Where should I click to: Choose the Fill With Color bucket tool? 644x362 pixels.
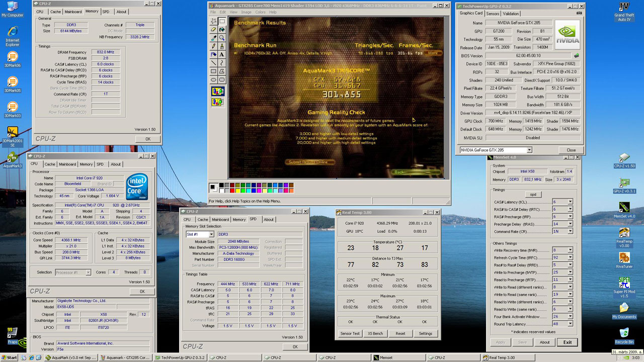(x=222, y=30)
